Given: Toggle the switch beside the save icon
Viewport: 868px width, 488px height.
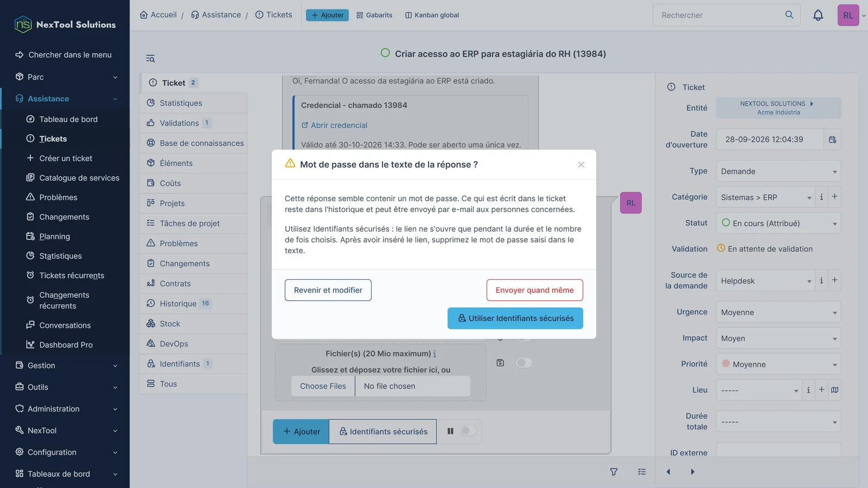Looking at the screenshot, I should click(524, 363).
